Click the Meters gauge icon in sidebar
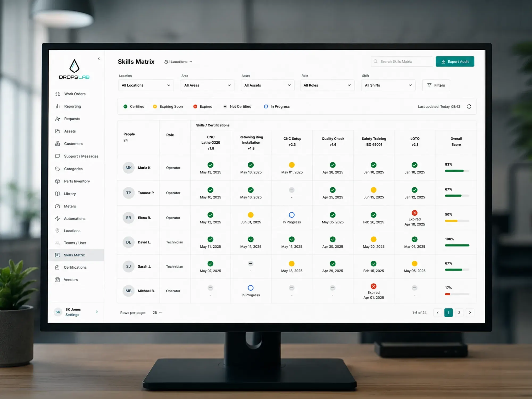This screenshot has height=399, width=532. [x=57, y=206]
